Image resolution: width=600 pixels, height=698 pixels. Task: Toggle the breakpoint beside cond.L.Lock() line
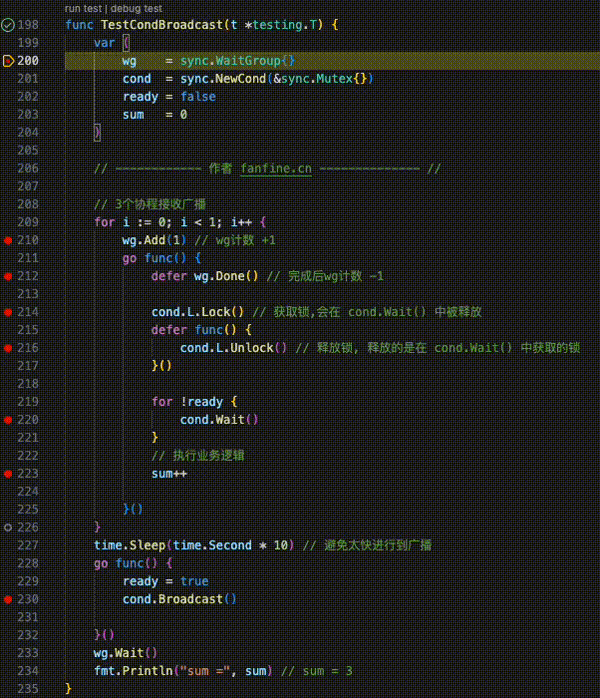(x=8, y=312)
